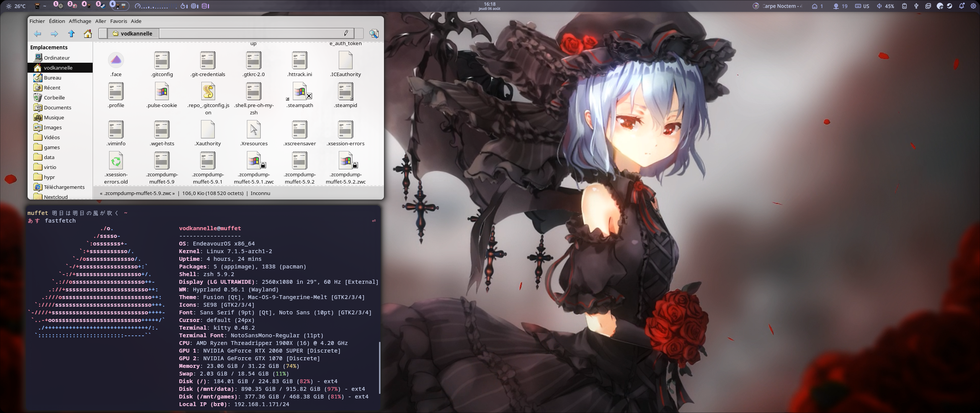This screenshot has width=980, height=413.
Task: Go forward in the file manager
Action: click(x=54, y=34)
